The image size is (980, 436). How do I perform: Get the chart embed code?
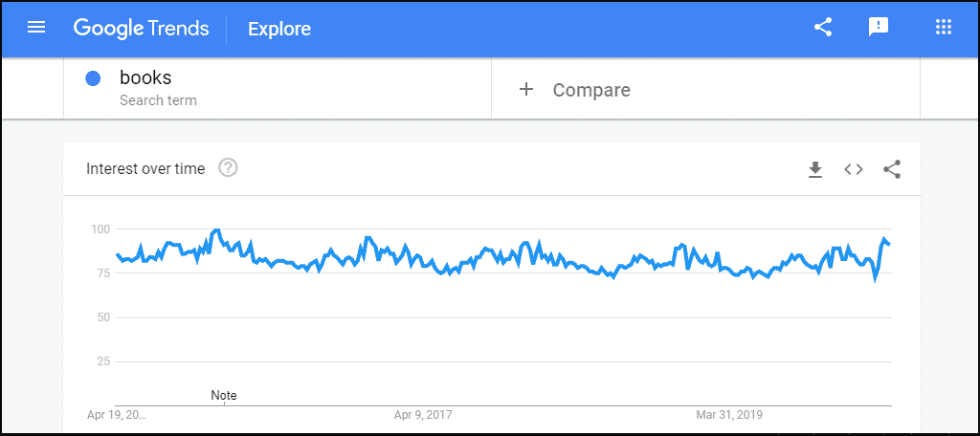[x=854, y=168]
